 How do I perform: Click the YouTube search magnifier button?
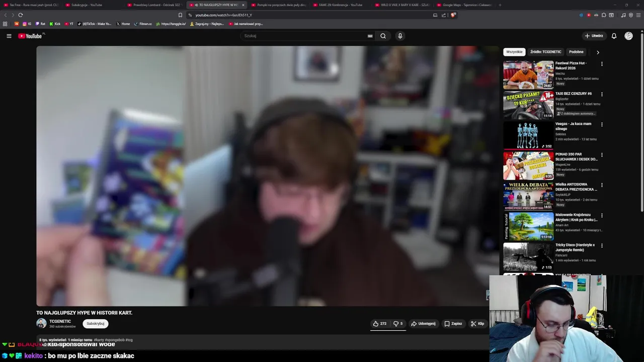tap(383, 36)
